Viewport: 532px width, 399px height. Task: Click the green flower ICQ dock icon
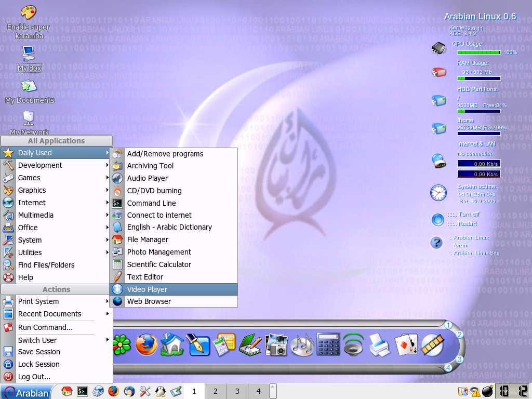point(122,345)
